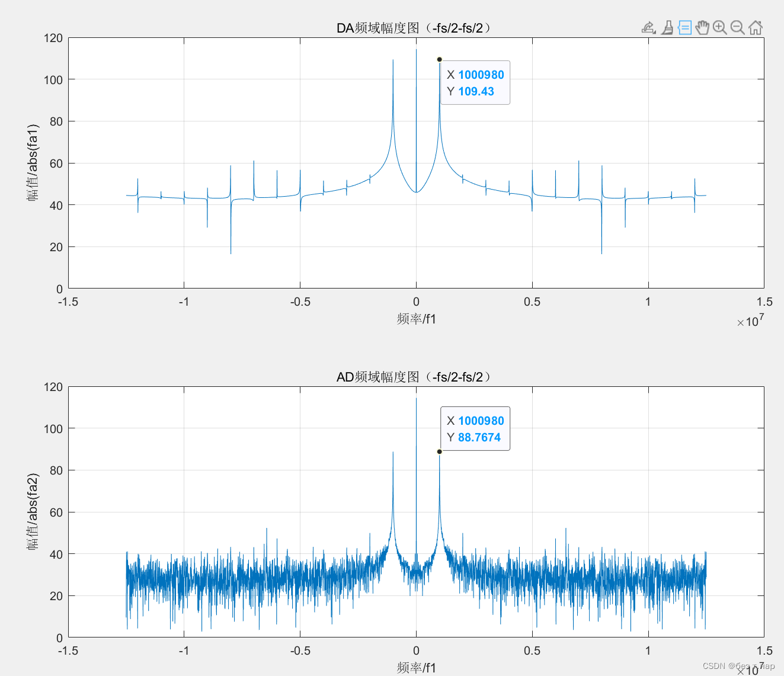Click the AD plot x-axis label '频率/f1'
Viewport: 784px width, 676px height.
416,668
